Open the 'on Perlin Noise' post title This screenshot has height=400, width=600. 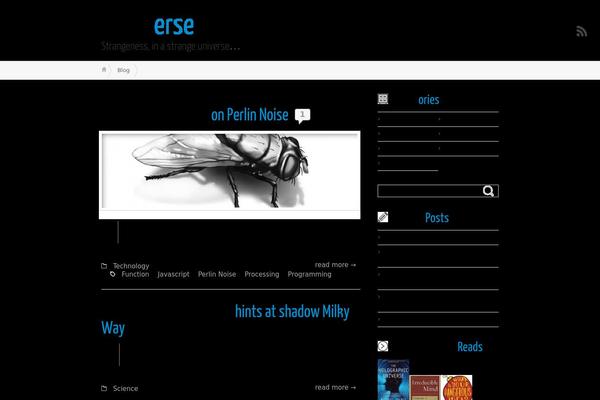(x=249, y=115)
